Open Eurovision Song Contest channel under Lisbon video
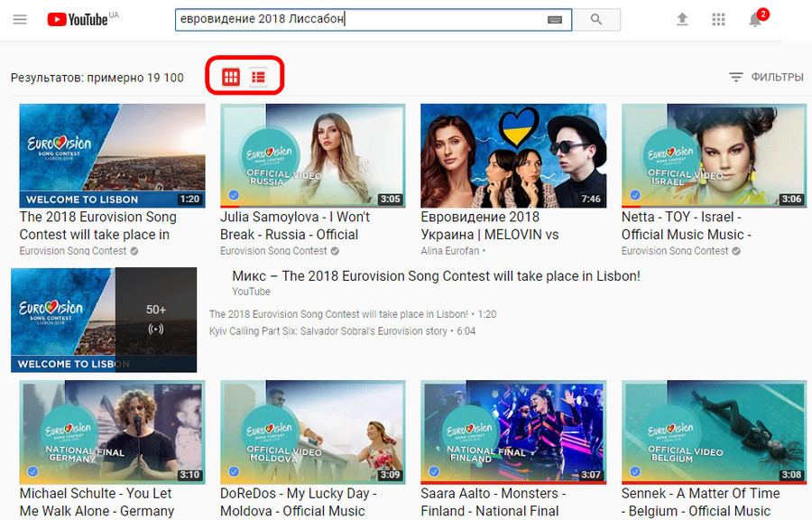Screen dimensions: 812x520 [x=73, y=251]
